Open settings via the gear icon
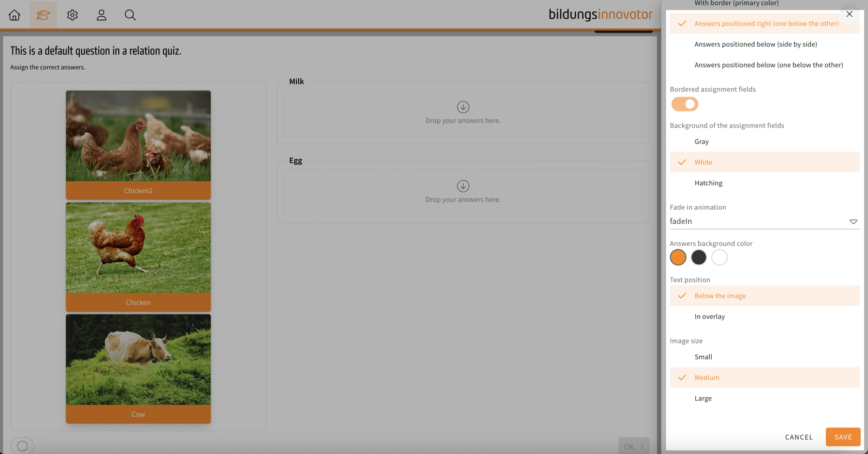The width and height of the screenshot is (868, 454). (72, 15)
